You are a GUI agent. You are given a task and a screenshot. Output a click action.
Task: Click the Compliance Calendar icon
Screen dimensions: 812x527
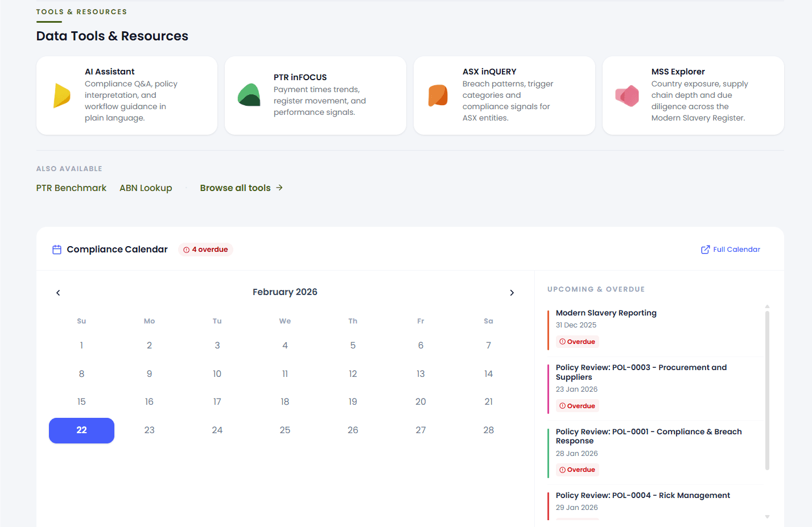click(x=57, y=250)
